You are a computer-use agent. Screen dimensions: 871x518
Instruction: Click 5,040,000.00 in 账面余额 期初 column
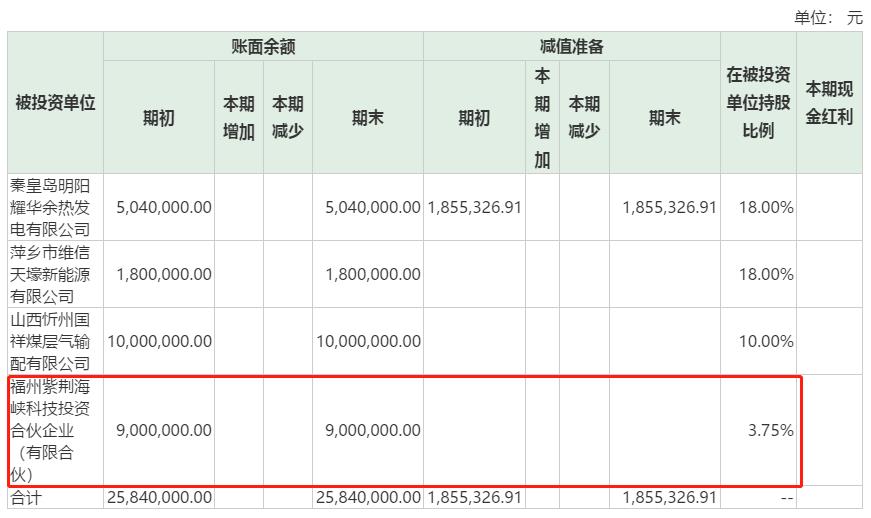pyautogui.click(x=164, y=207)
